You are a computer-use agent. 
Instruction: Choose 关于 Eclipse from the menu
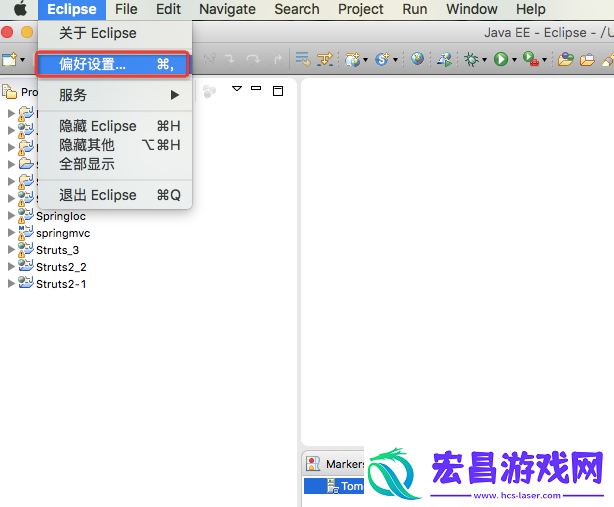point(115,33)
